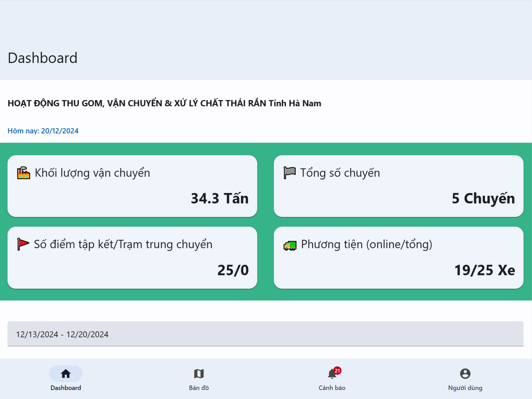Open the Bản đồ map icon
This screenshot has width=532, height=399.
[199, 373]
